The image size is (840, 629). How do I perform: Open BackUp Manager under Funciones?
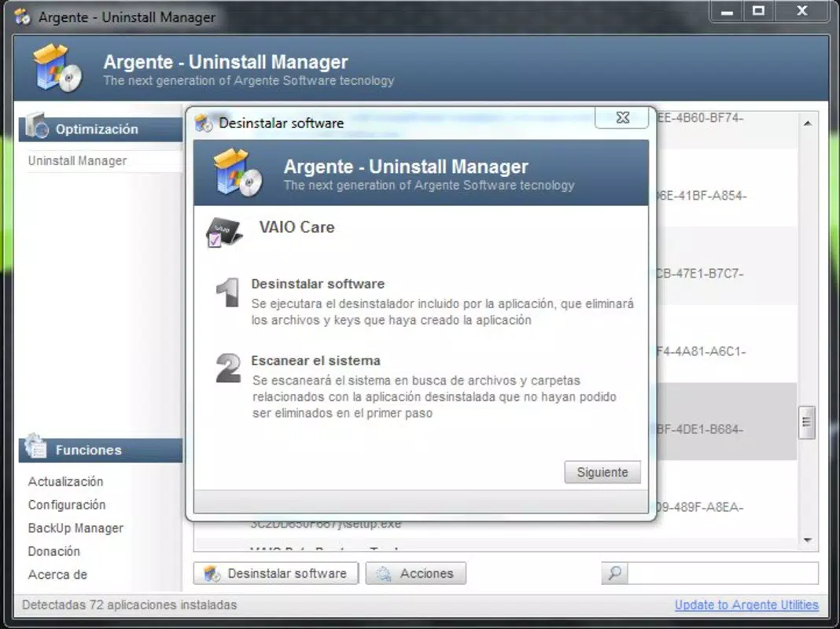coord(76,528)
